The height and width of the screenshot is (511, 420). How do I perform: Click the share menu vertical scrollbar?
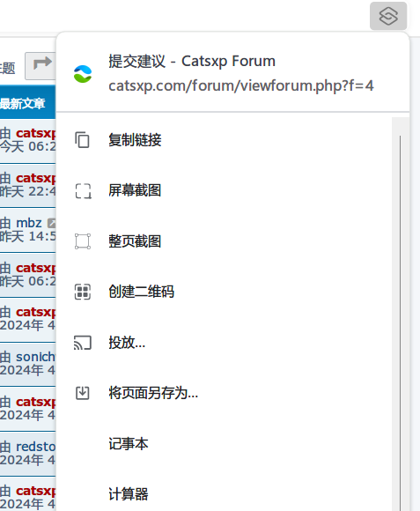(400, 315)
